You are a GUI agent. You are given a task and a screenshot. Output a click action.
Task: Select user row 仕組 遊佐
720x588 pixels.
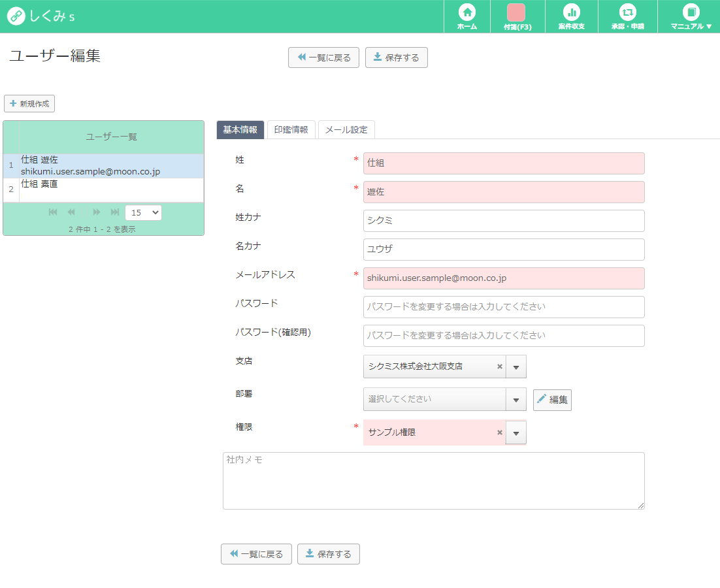pos(103,166)
